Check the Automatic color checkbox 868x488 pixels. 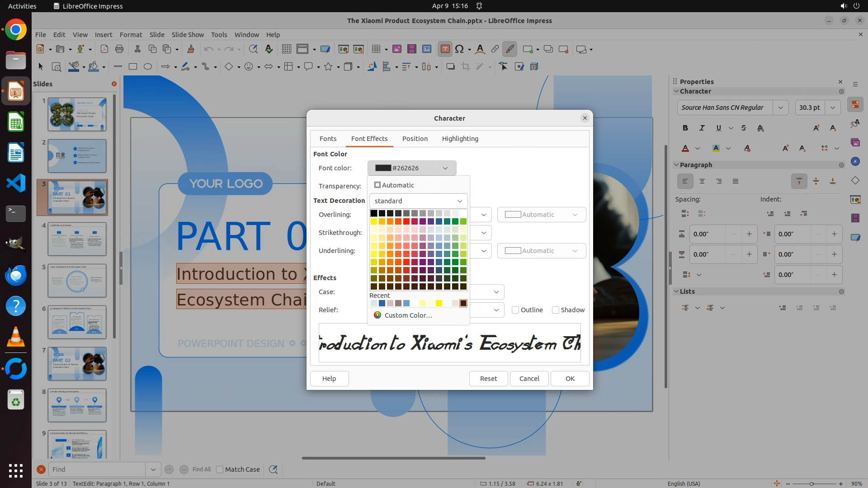point(377,185)
